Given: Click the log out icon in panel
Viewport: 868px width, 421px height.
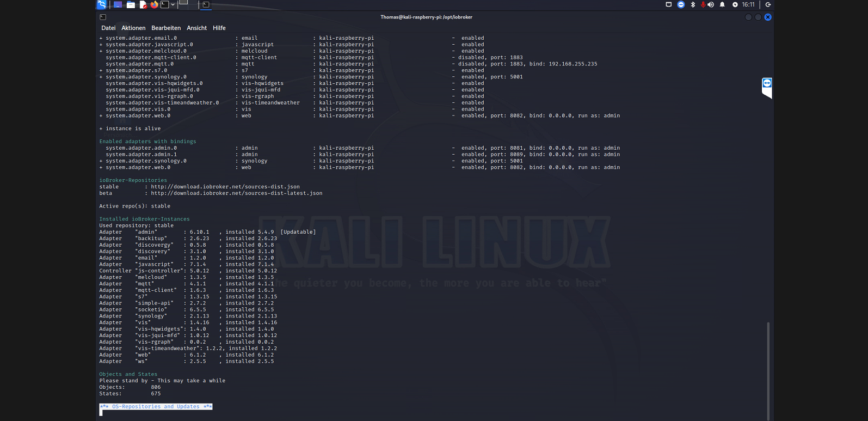Looking at the screenshot, I should coord(768,4).
